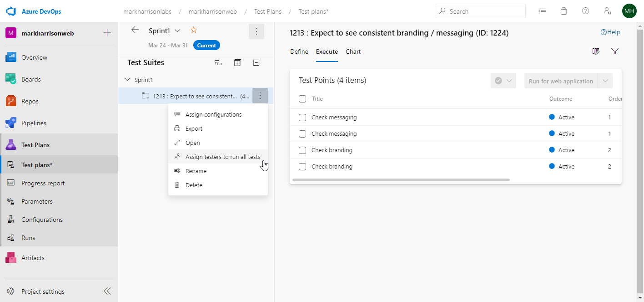Toggle select-all checkbox next to Title
644x302 pixels.
click(x=302, y=99)
